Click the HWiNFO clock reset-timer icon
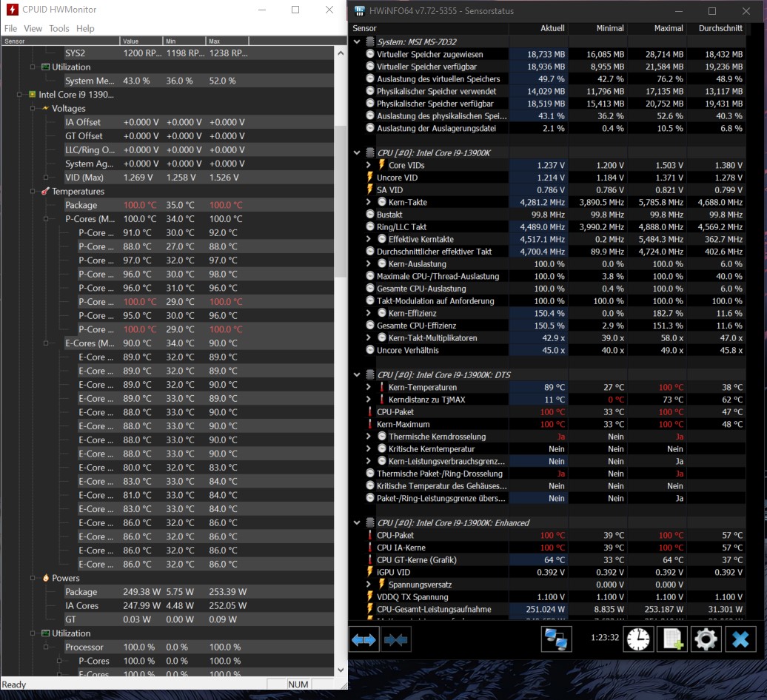767x700 pixels. [638, 639]
